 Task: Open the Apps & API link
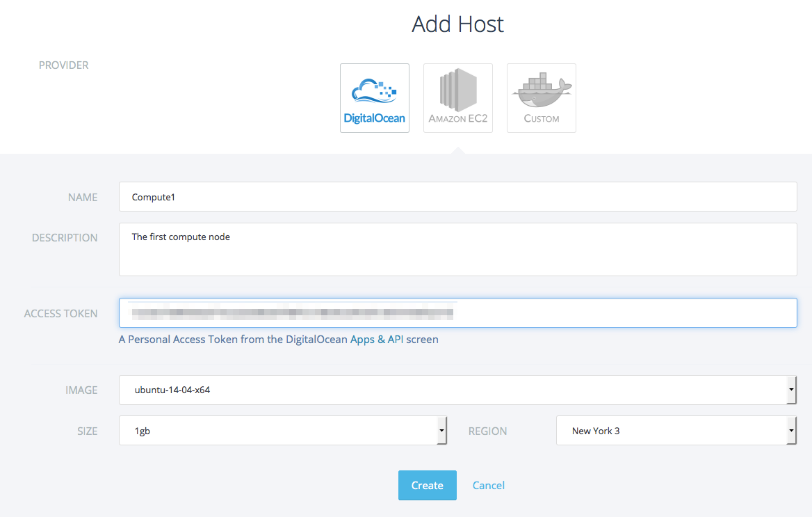click(377, 339)
